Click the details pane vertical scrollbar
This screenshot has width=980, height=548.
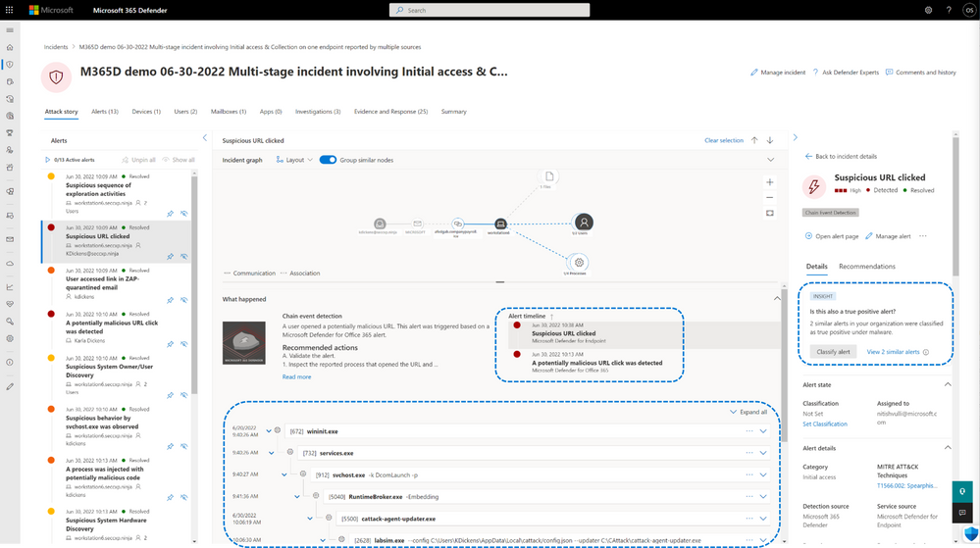[x=955, y=206]
